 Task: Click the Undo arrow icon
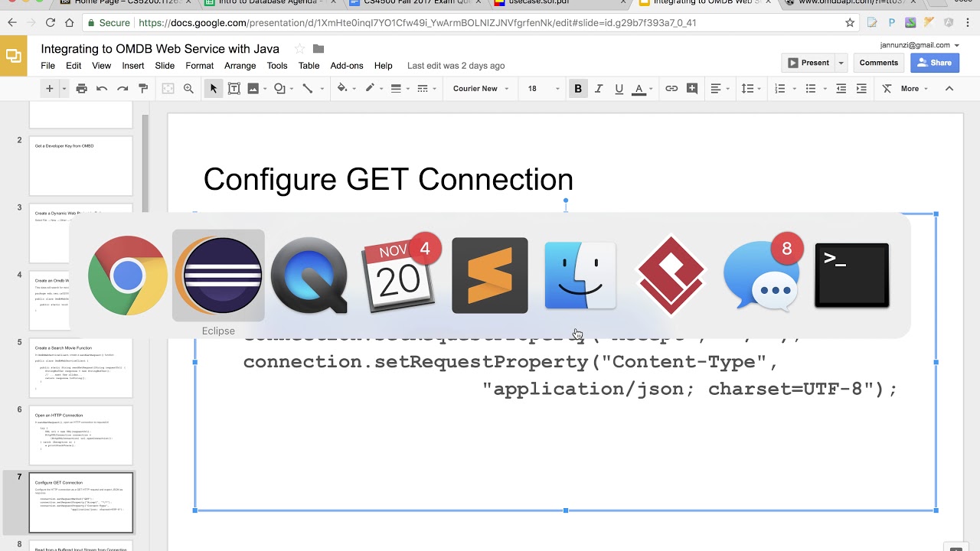click(x=102, y=89)
